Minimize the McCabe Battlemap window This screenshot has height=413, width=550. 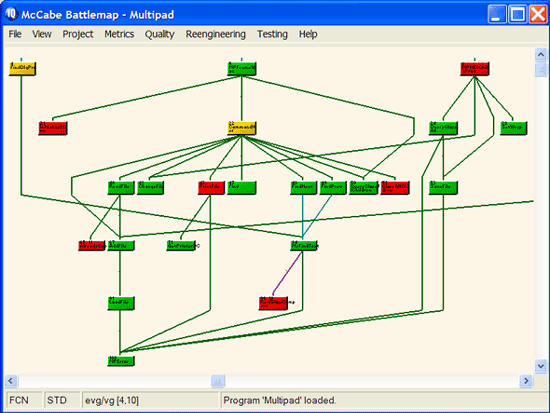click(x=497, y=14)
